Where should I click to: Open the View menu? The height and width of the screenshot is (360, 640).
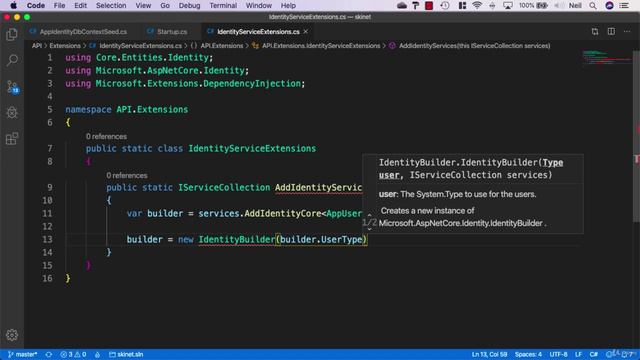click(143, 5)
